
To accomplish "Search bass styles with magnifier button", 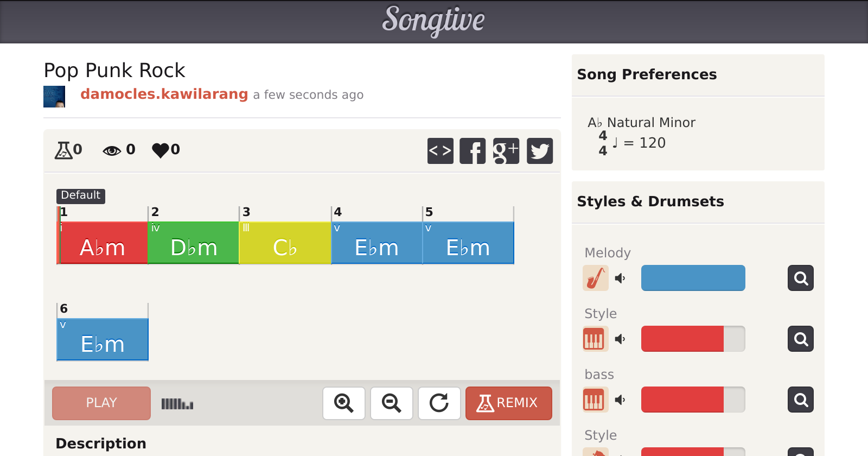I will coord(801,400).
